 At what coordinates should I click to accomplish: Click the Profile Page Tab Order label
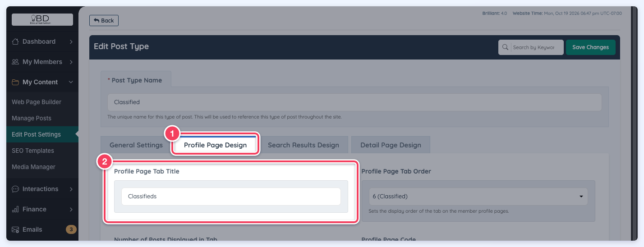pyautogui.click(x=396, y=171)
